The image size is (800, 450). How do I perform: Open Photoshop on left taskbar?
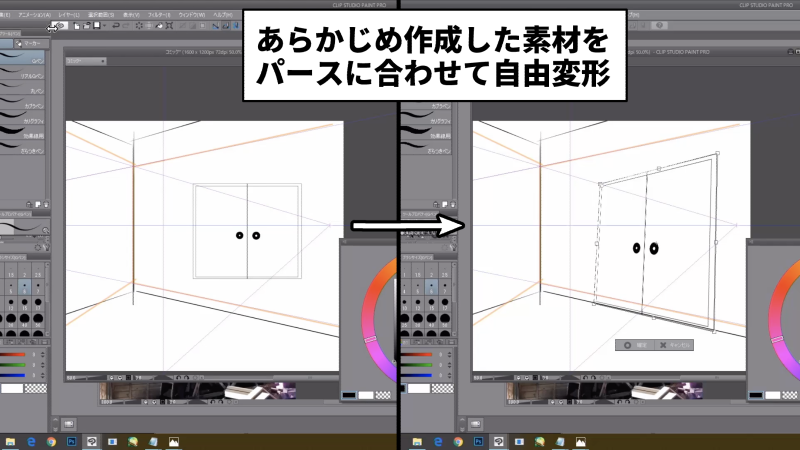click(x=71, y=442)
